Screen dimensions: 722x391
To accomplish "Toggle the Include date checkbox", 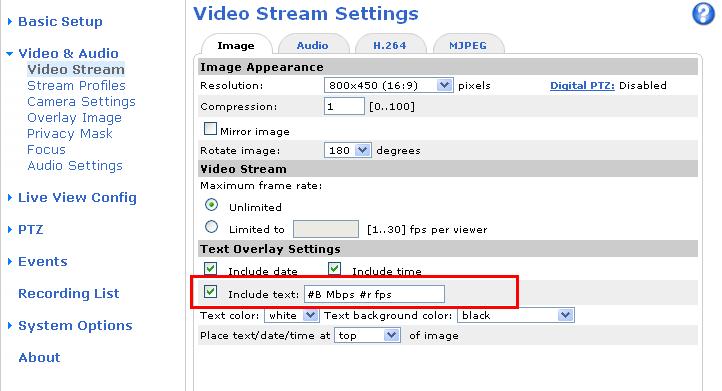I will (x=210, y=268).
